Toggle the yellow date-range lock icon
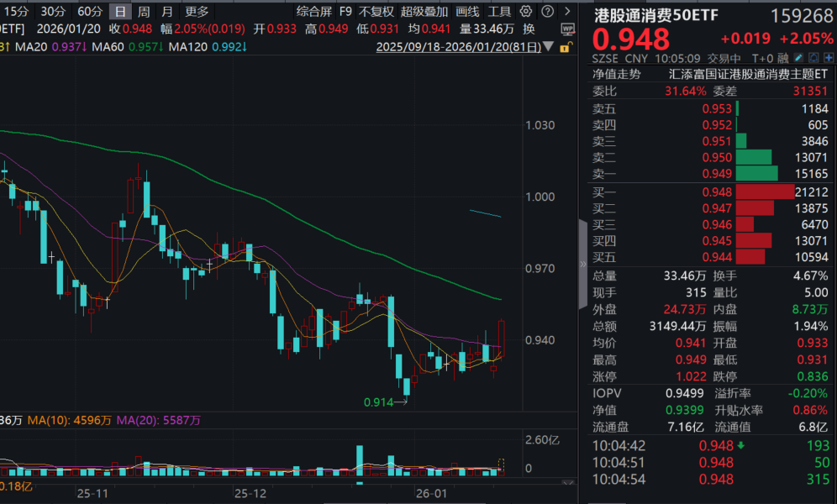837x504 pixels. point(566,49)
